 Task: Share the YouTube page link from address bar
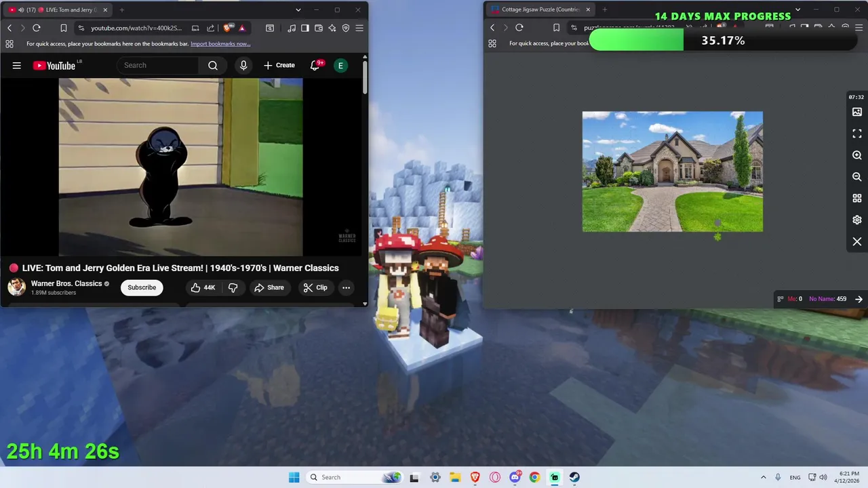click(x=210, y=28)
